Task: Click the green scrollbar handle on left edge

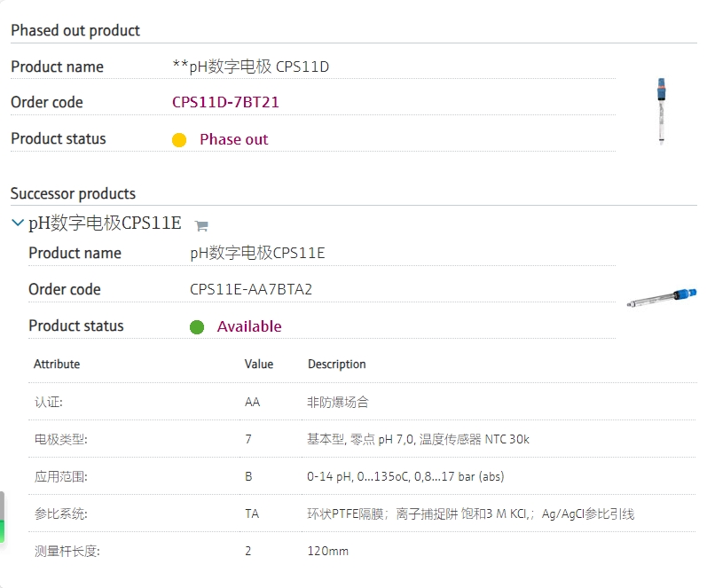Action: tap(2, 530)
